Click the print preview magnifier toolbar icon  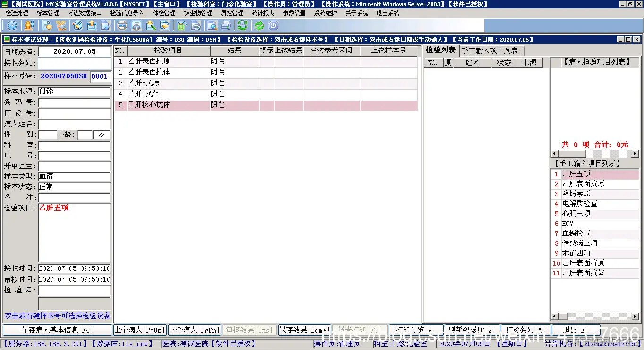[x=212, y=25]
